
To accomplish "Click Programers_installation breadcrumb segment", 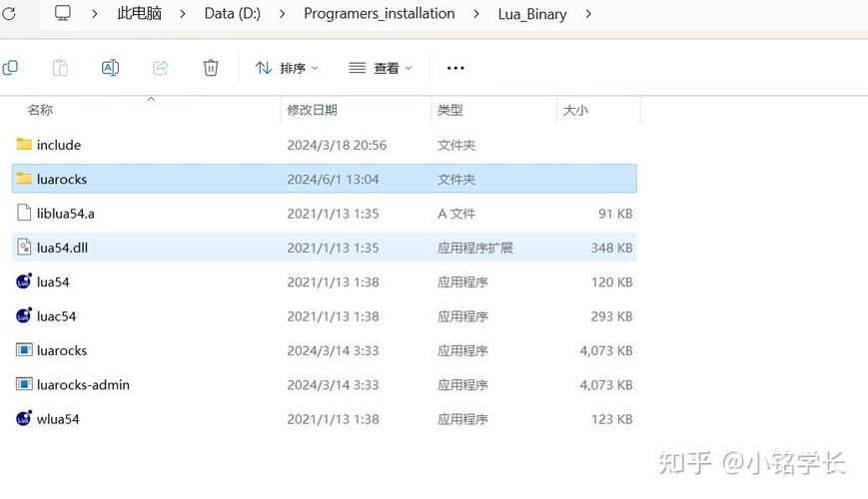I will [x=380, y=13].
